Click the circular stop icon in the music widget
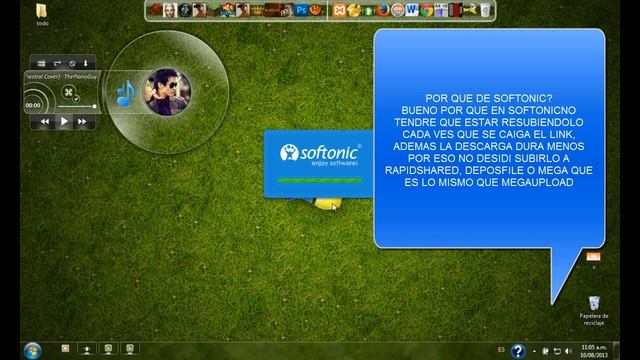The height and width of the screenshot is (360, 640). coord(72,63)
